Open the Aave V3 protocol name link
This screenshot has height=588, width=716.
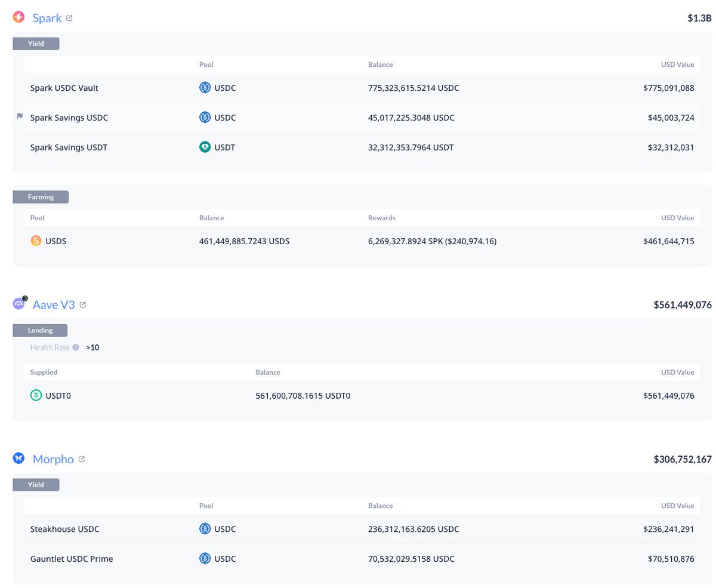54,304
